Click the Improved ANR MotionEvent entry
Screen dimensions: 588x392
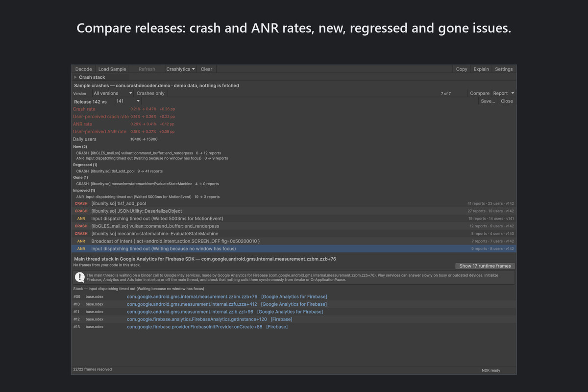147,196
